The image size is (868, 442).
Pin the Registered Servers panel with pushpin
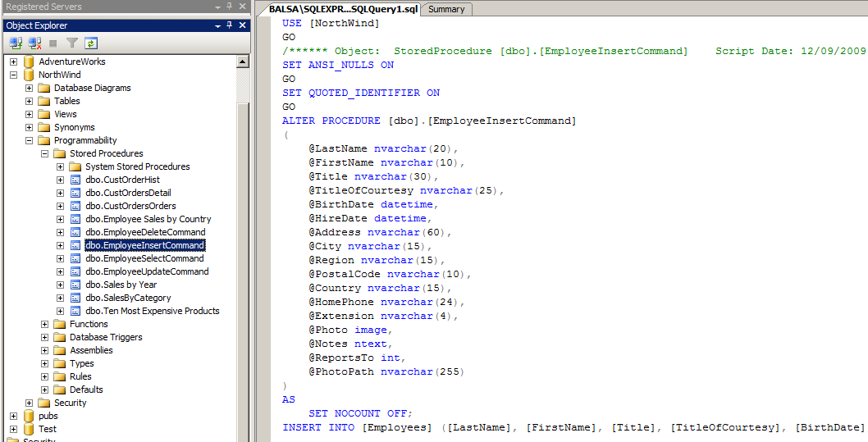pos(230,7)
